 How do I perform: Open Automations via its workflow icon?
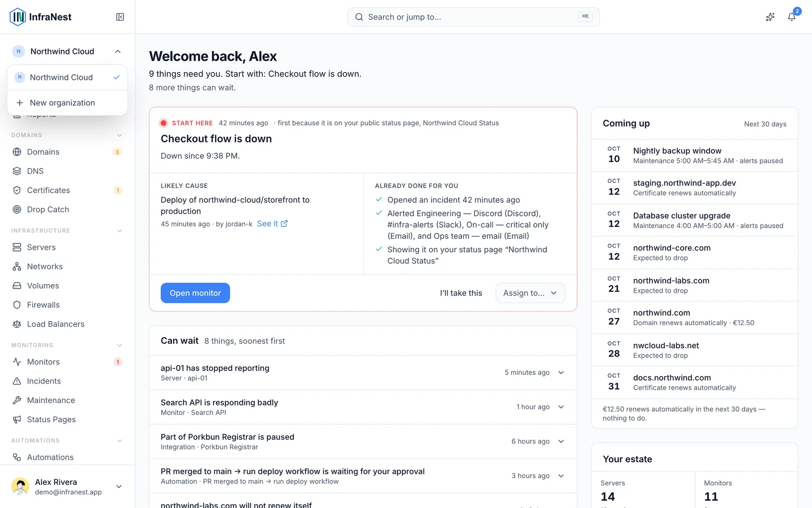click(17, 457)
